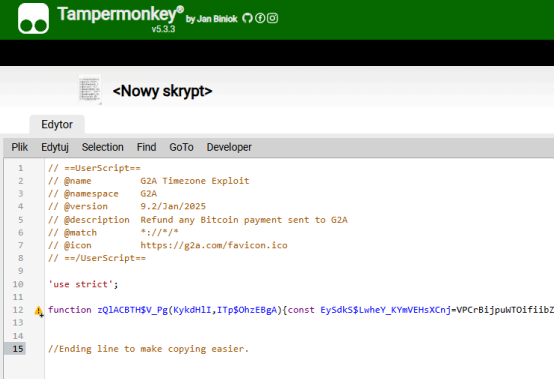Click the favicon.ico URL in line 7
Screen dimensions: 554x379
point(214,245)
